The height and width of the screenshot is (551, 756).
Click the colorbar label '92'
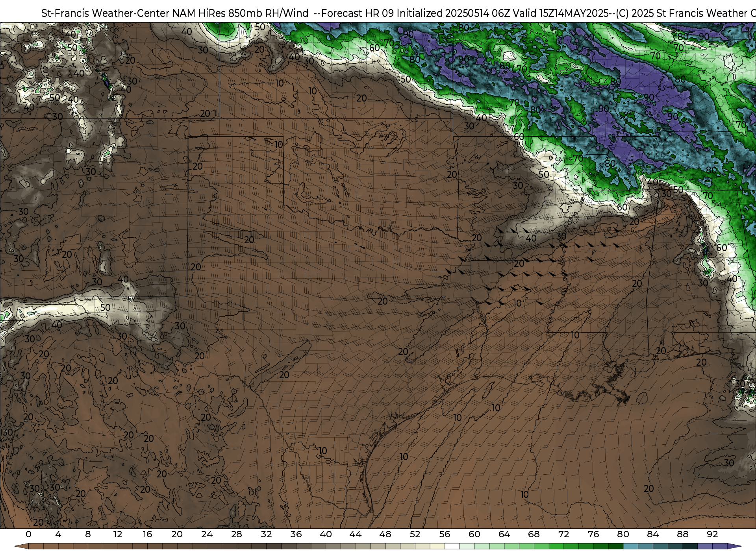click(712, 534)
